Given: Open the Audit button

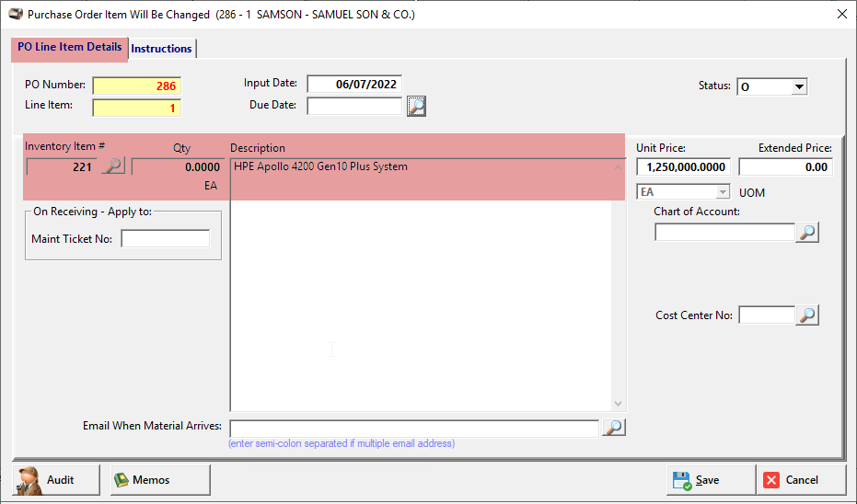Looking at the screenshot, I should point(56,480).
